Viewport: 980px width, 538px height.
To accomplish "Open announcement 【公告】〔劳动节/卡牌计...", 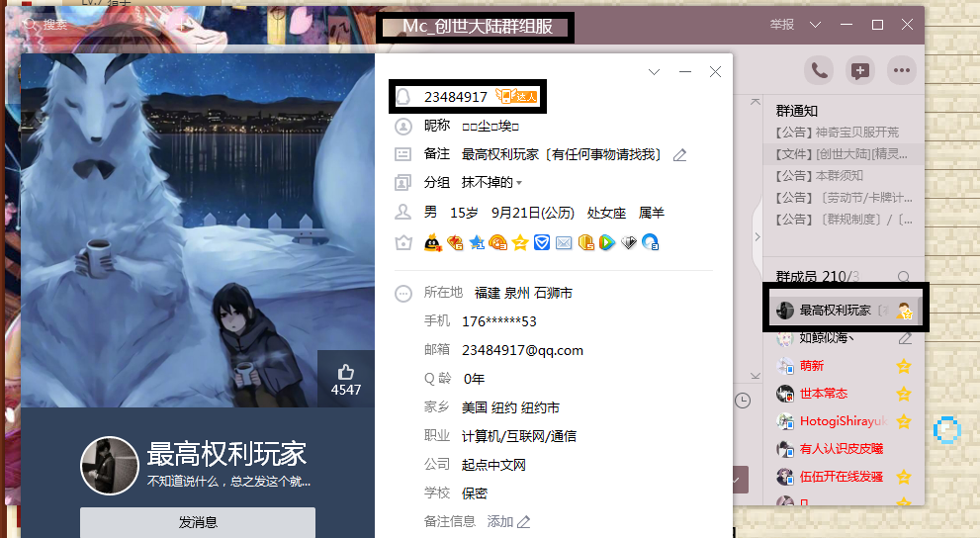I will point(844,198).
